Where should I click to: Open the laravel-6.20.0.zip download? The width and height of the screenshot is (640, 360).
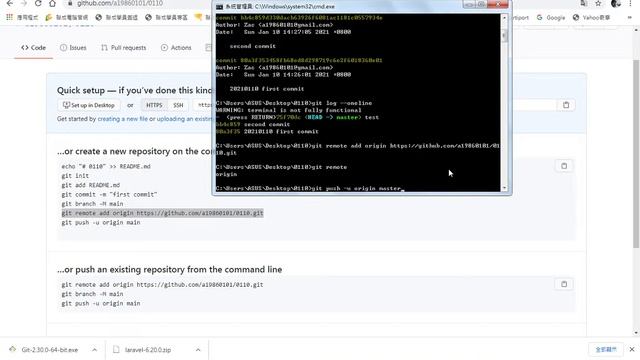[142, 350]
